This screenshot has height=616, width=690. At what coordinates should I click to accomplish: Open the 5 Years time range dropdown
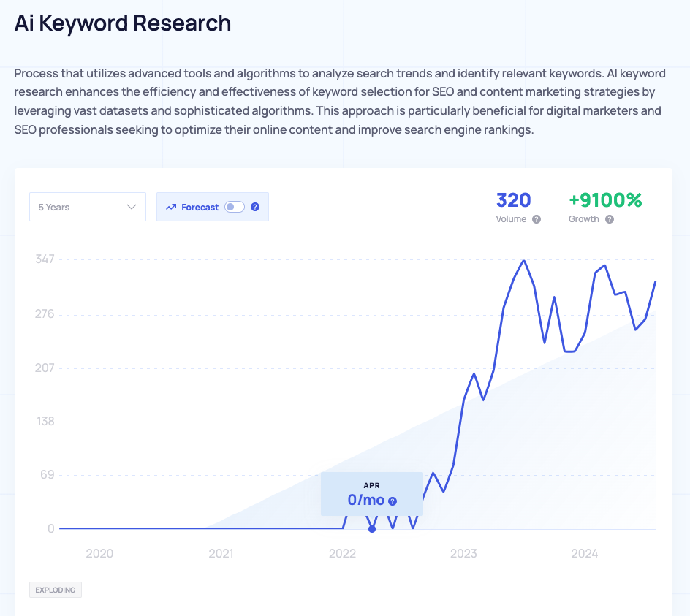click(87, 207)
